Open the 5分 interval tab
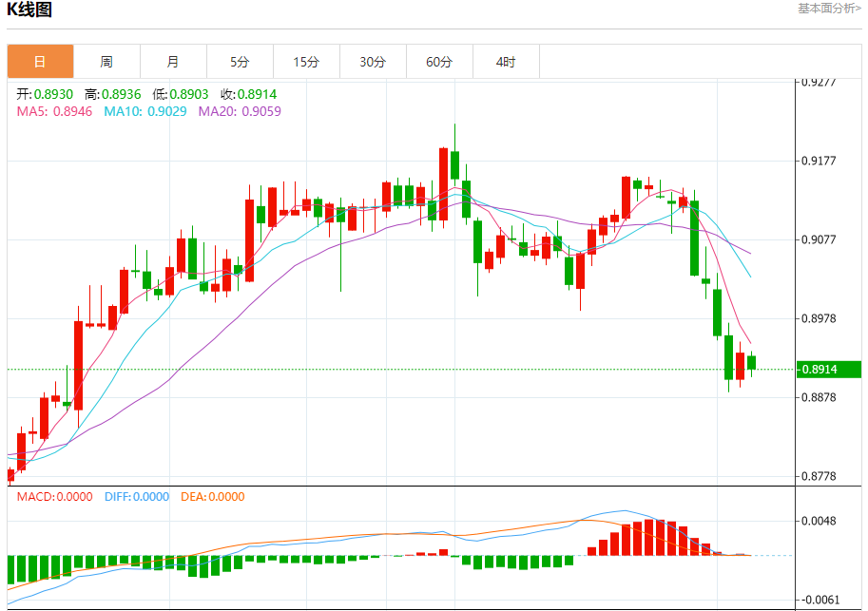 (240, 62)
